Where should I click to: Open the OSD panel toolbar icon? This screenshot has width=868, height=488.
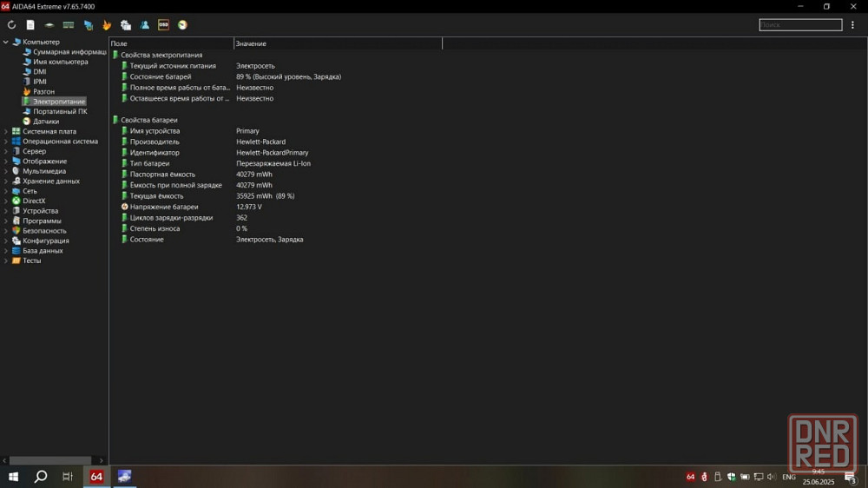click(x=163, y=25)
